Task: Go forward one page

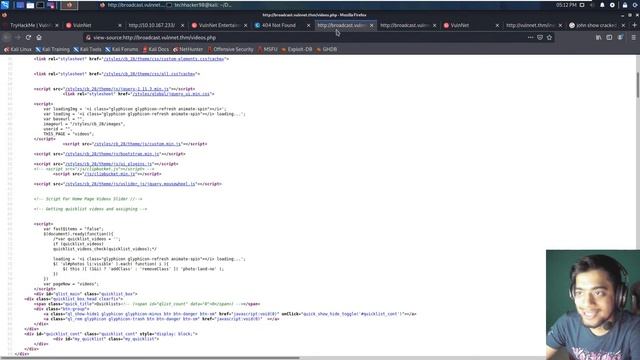Action: pyautogui.click(x=17, y=37)
